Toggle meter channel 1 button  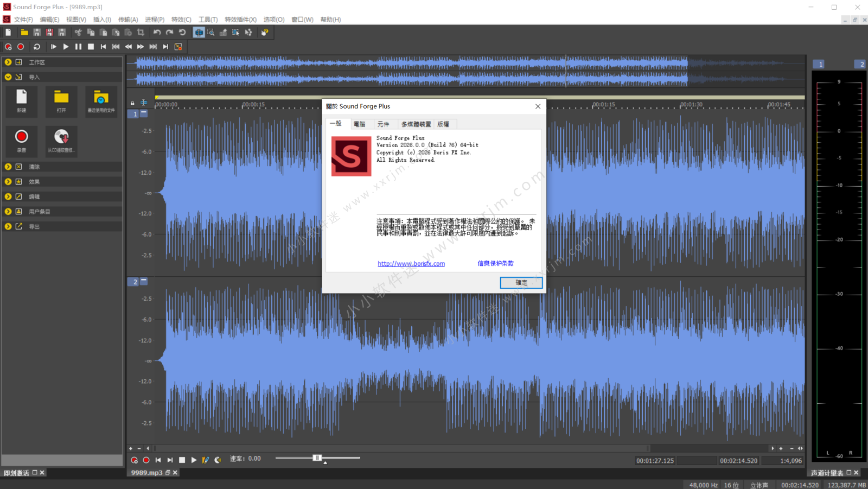[x=819, y=64]
